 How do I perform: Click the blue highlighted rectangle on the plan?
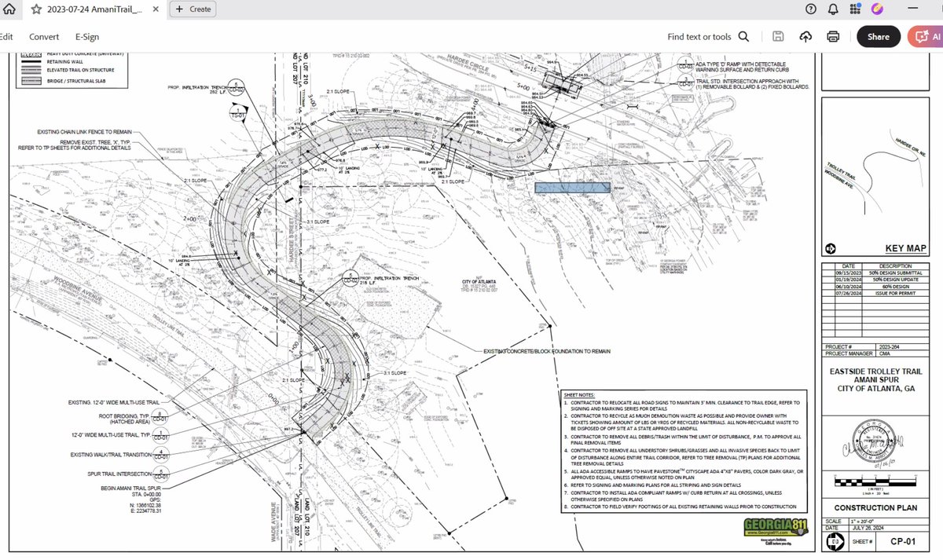(572, 188)
